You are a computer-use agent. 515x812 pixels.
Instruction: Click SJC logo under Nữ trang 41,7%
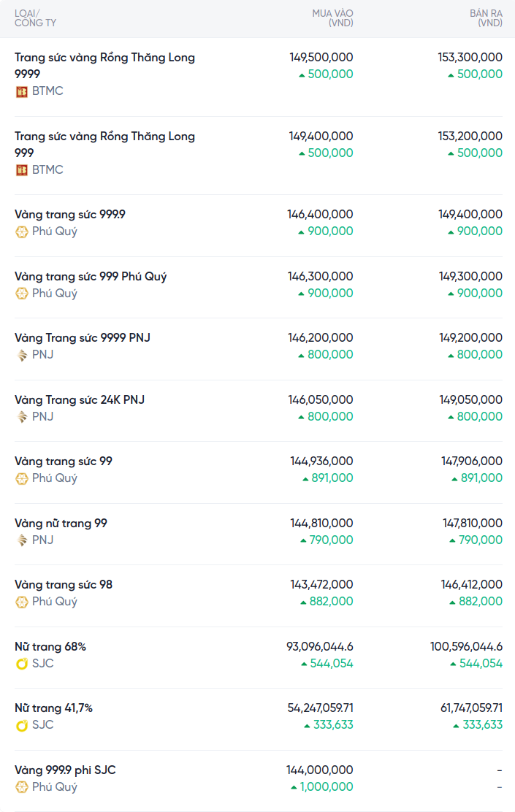tap(22, 725)
